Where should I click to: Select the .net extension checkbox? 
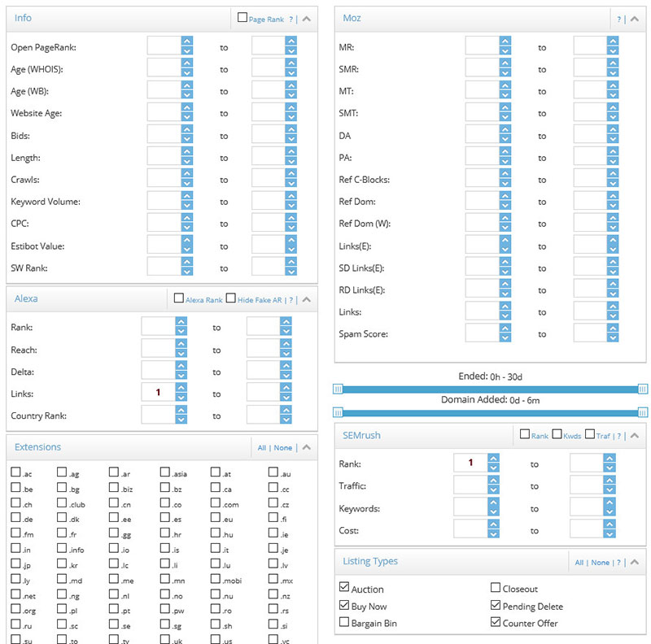click(x=15, y=594)
